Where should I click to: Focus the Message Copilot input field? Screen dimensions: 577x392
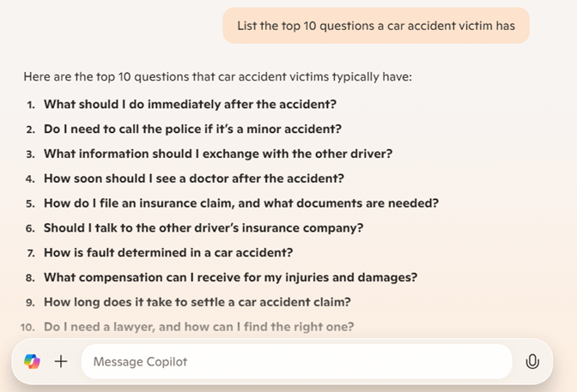(x=296, y=361)
